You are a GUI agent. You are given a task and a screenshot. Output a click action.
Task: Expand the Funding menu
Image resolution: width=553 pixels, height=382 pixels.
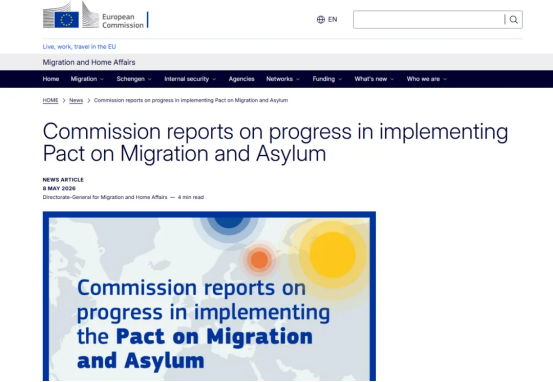(327, 79)
